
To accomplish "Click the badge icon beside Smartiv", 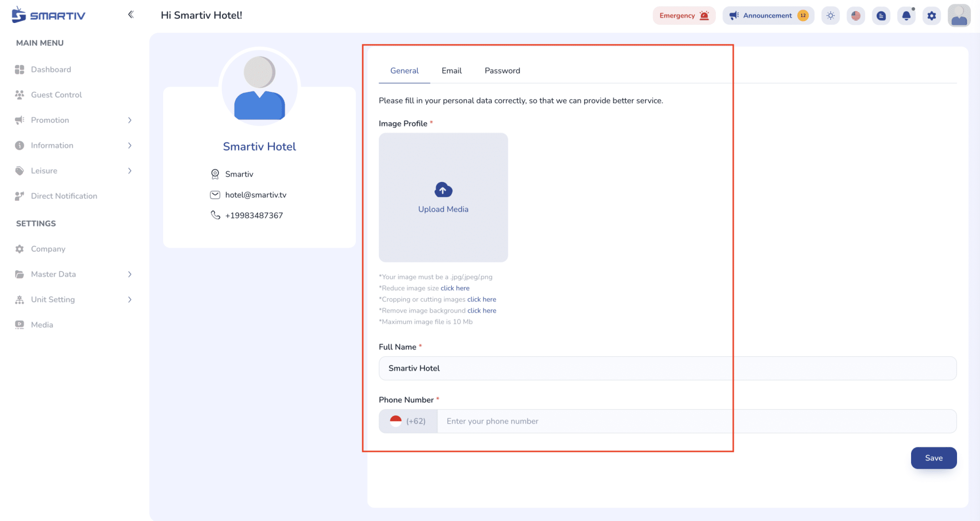I will point(215,174).
